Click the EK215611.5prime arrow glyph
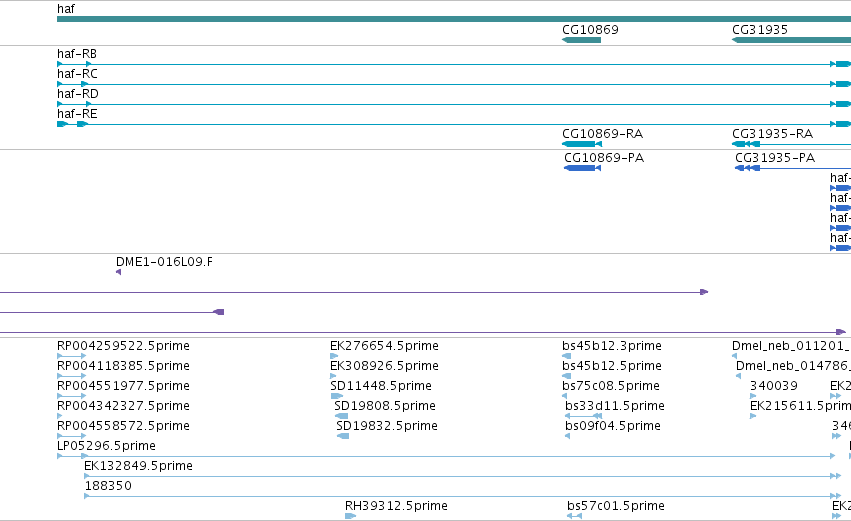This screenshot has height=521, width=851. point(753,416)
